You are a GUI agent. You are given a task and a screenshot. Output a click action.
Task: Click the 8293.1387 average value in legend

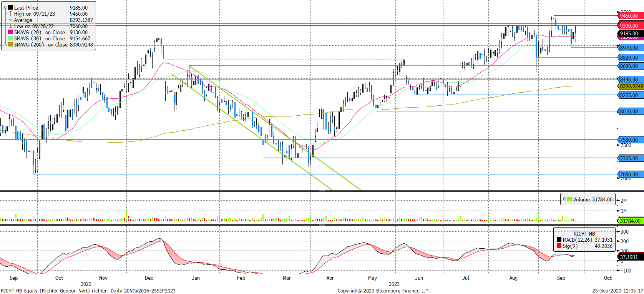click(81, 20)
